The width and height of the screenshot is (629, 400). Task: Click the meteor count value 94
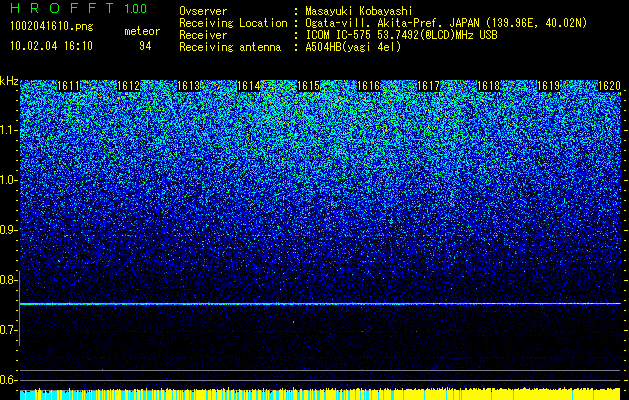click(145, 47)
